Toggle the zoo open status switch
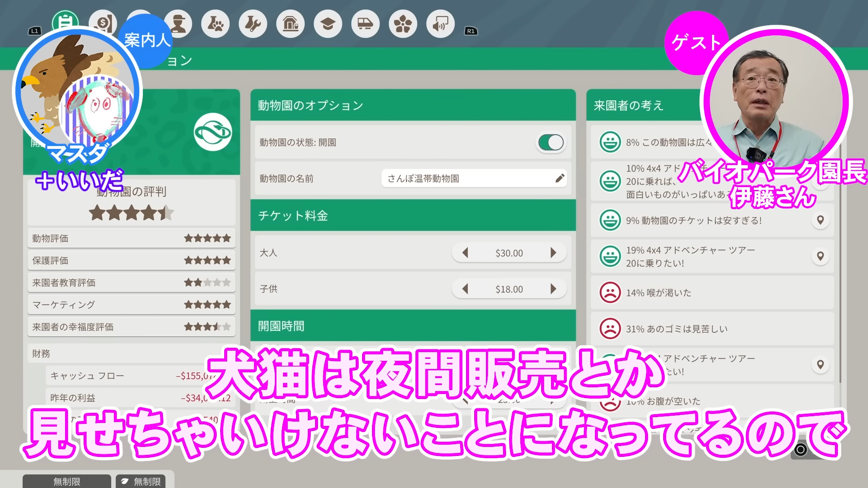 point(551,143)
